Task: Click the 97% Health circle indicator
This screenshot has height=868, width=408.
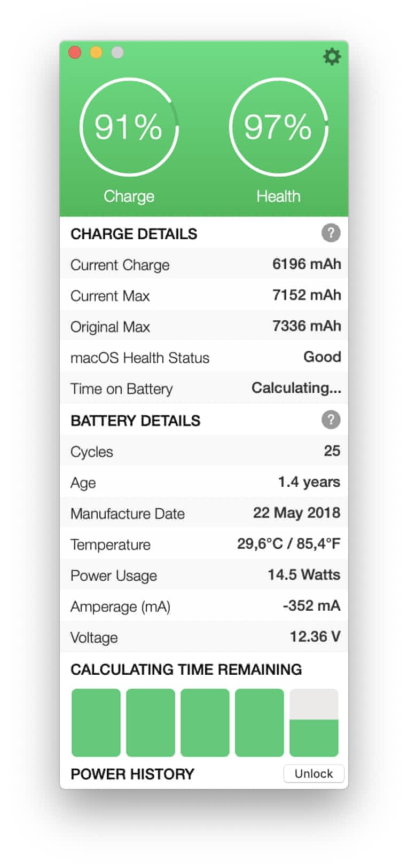Action: pyautogui.click(x=278, y=127)
